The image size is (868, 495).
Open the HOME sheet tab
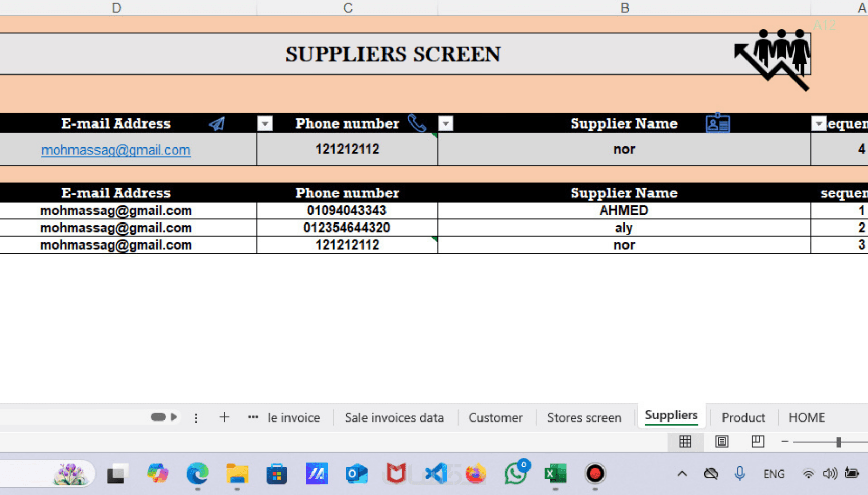pyautogui.click(x=807, y=417)
